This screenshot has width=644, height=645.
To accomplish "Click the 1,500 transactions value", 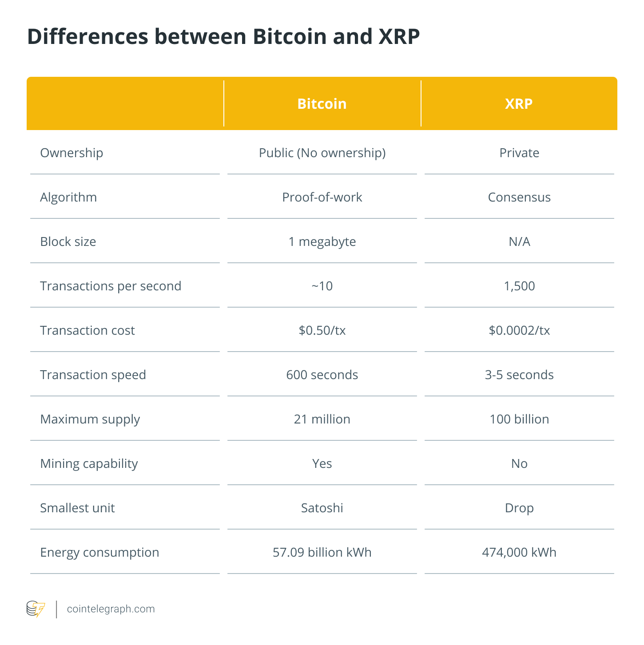I will (x=519, y=286).
